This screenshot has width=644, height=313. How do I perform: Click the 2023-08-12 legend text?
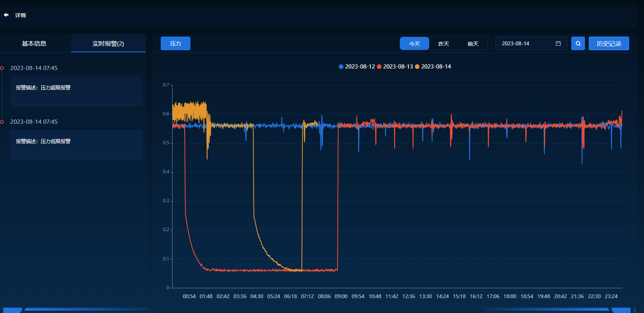coord(360,67)
